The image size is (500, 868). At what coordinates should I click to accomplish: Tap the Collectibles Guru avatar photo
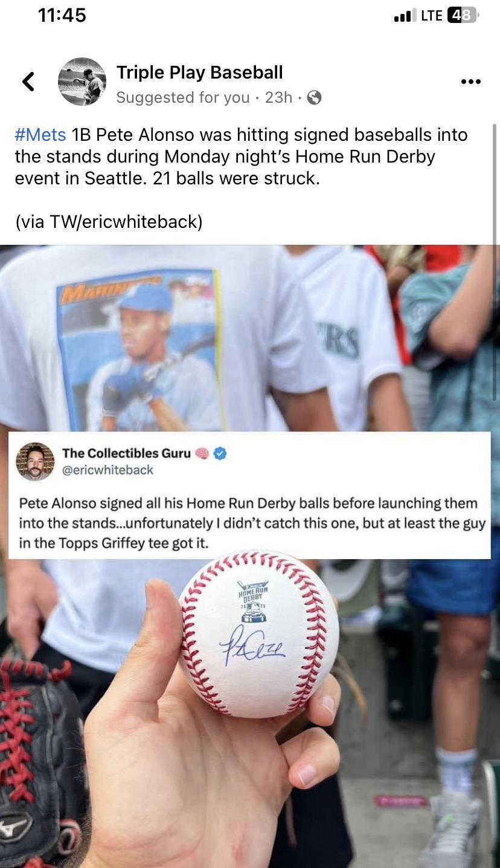coord(35,462)
